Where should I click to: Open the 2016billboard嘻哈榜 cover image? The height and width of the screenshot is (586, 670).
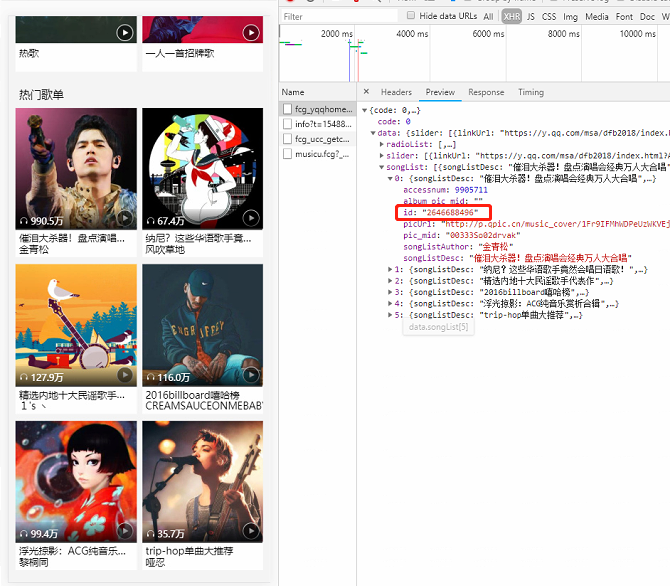(x=203, y=325)
